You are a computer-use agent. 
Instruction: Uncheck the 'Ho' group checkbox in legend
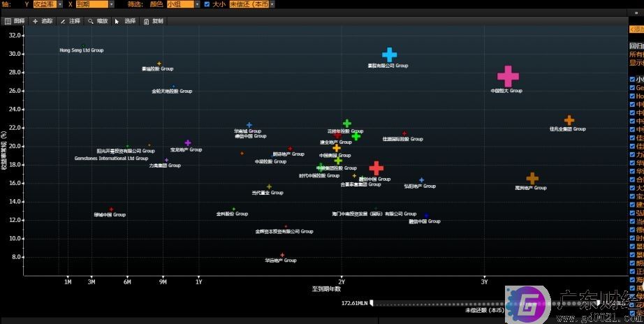click(632, 96)
